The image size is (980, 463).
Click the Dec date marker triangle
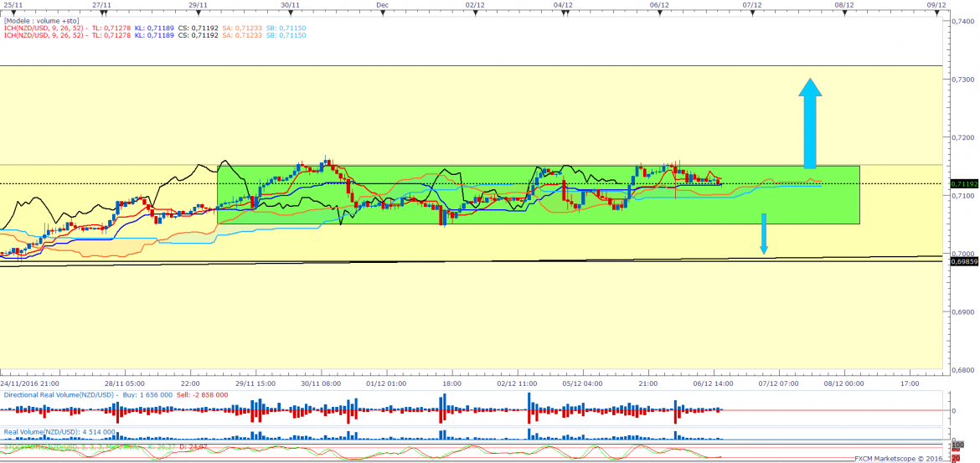click(382, 12)
